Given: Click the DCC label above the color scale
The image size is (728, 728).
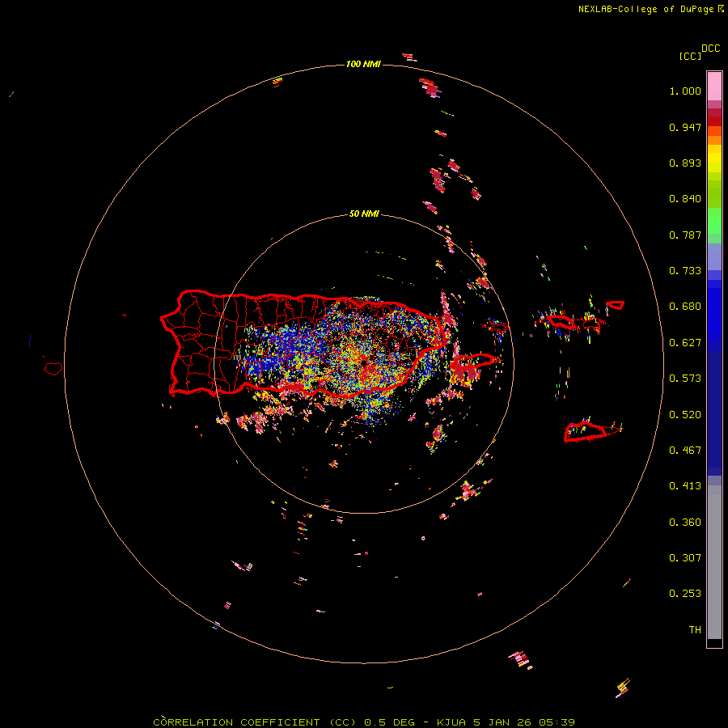Looking at the screenshot, I should pyautogui.click(x=711, y=49).
